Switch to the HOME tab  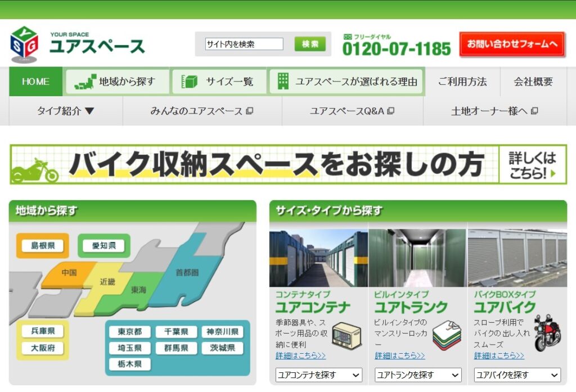coord(35,81)
